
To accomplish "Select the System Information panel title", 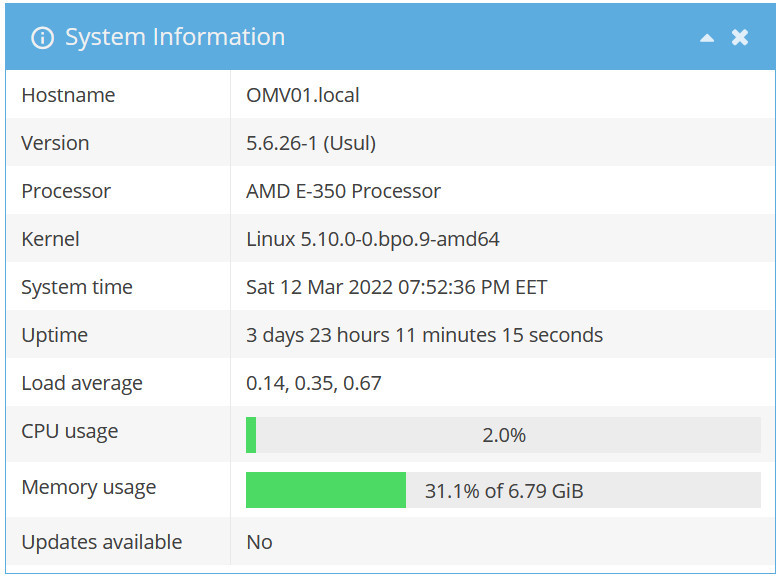I will tap(175, 38).
